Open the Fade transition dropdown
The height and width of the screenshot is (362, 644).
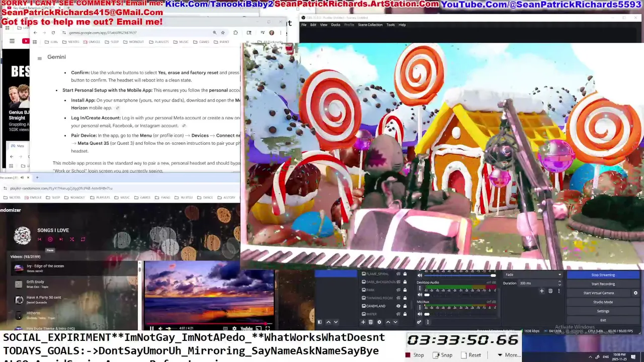tap(533, 275)
